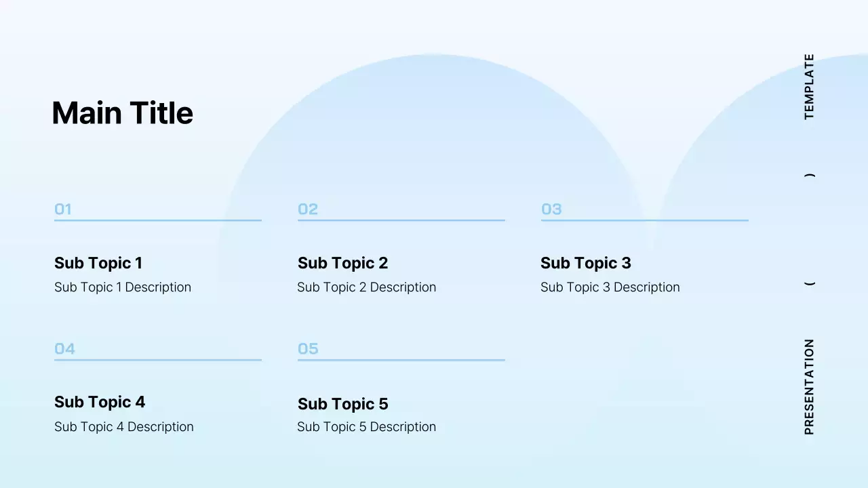Screen dimensions: 868x488
Task: Click the vertical PRESENTATION text
Action: point(809,387)
